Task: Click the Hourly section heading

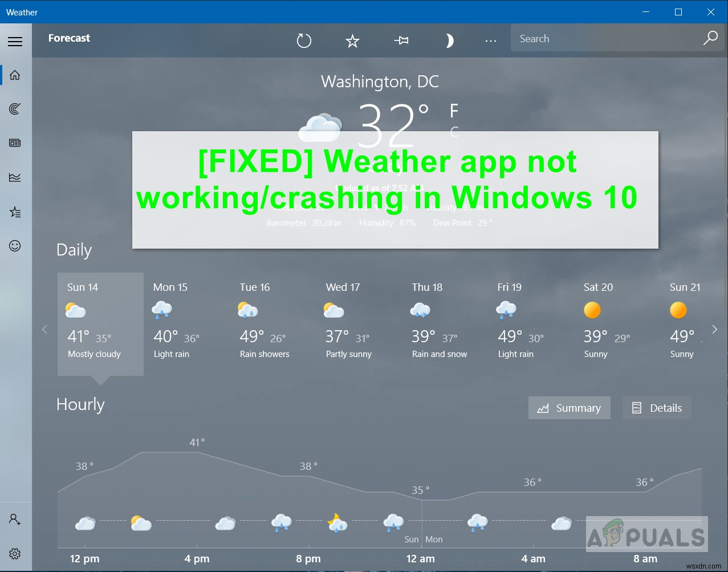Action: 80,404
